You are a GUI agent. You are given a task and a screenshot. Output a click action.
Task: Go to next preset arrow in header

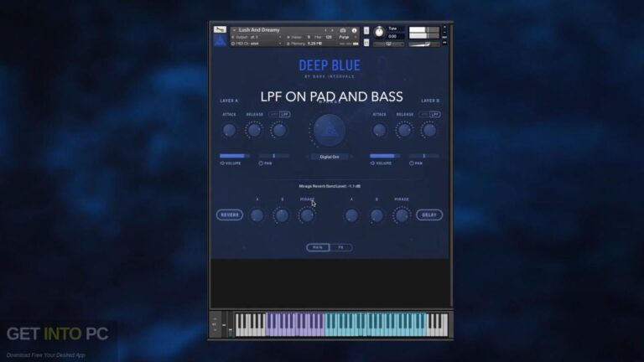tap(332, 30)
